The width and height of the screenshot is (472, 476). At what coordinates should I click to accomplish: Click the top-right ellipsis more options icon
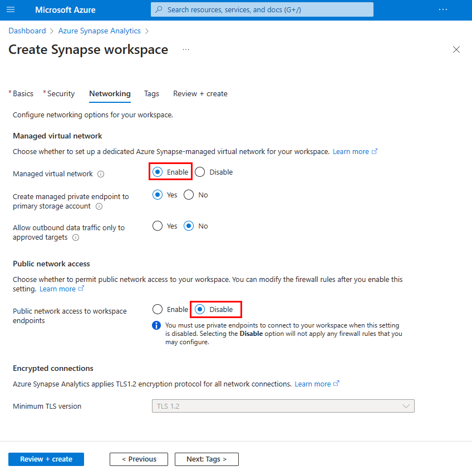click(443, 9)
